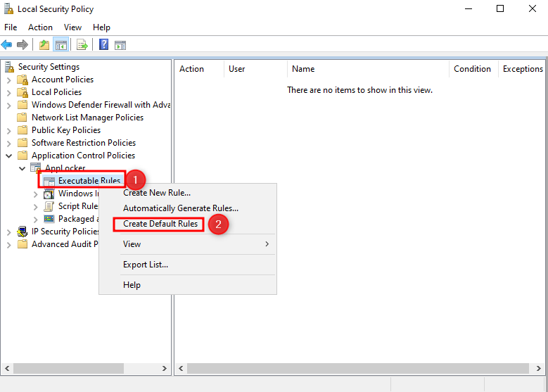Click the Local Security Policy title bar icon
Screen dimensions: 548x392
click(x=8, y=8)
